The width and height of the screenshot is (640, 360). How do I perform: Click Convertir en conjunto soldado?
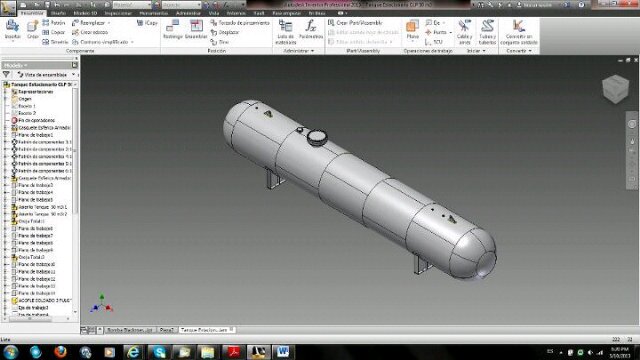tap(519, 32)
